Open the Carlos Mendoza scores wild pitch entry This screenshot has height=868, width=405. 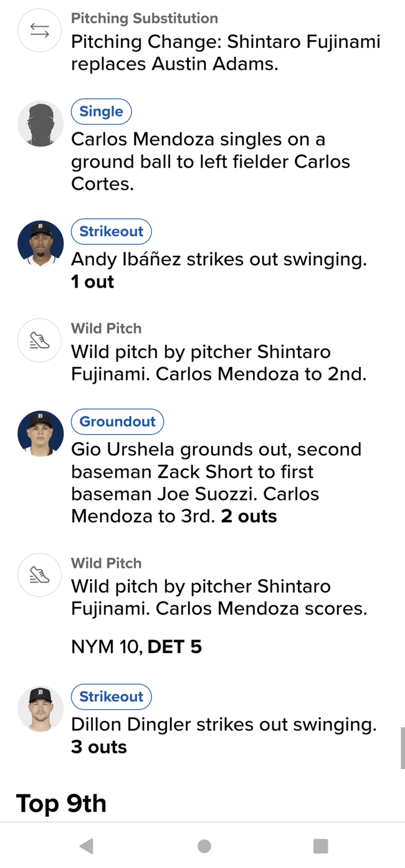tap(219, 597)
